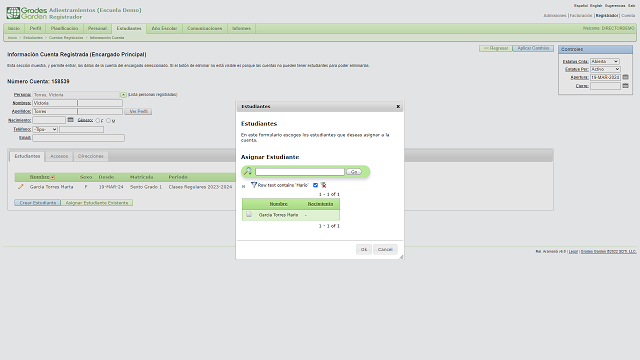Open Sugerencias link

(x=615, y=6)
